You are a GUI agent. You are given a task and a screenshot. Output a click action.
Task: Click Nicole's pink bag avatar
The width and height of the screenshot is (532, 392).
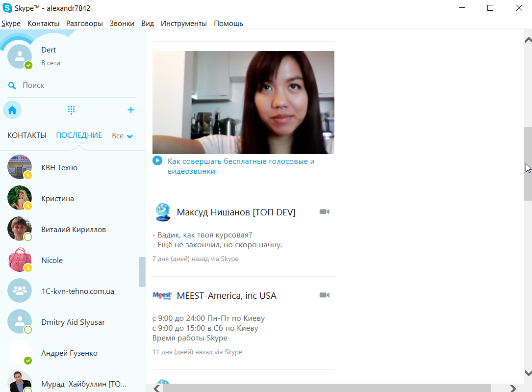pyautogui.click(x=20, y=260)
